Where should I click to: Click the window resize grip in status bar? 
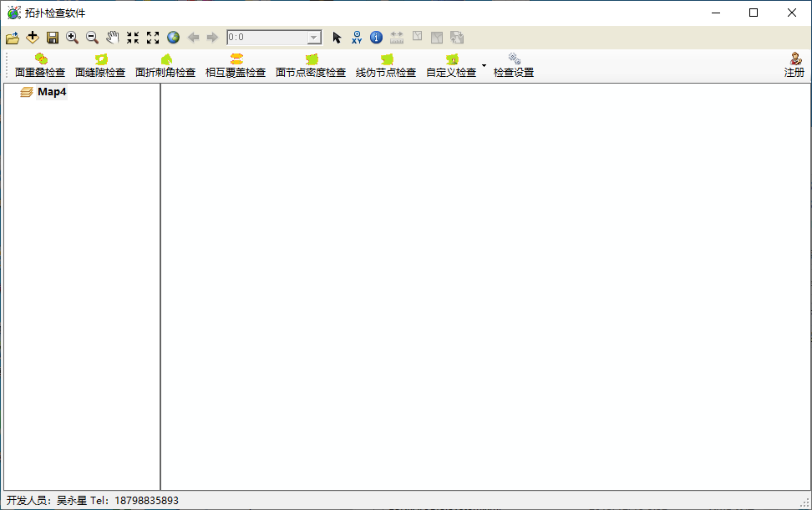[x=804, y=502]
